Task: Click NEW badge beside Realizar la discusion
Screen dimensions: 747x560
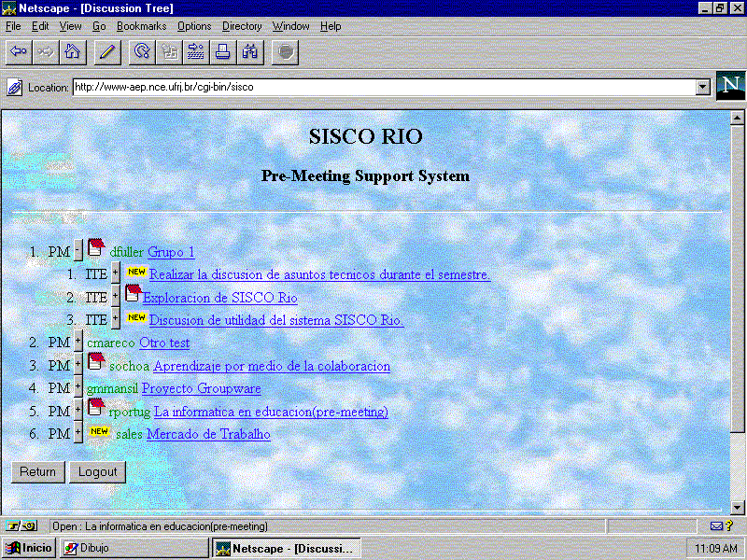Action: tap(136, 272)
